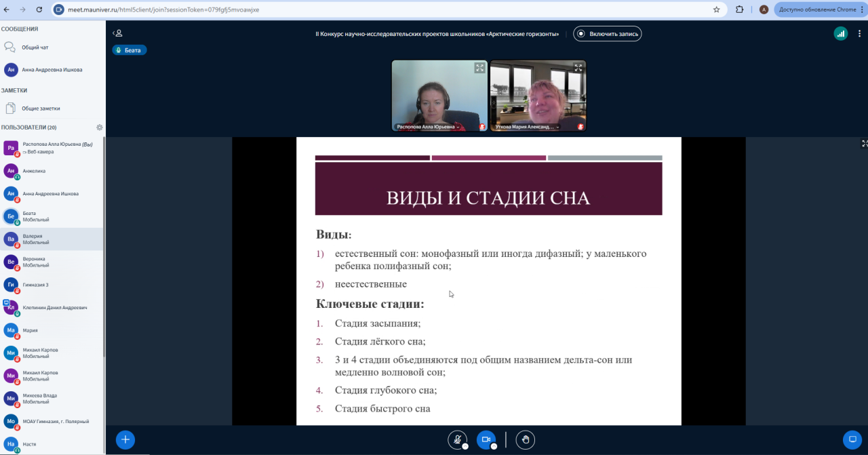Expand Распопова webcam to fullscreen
868x455 pixels.
479,68
